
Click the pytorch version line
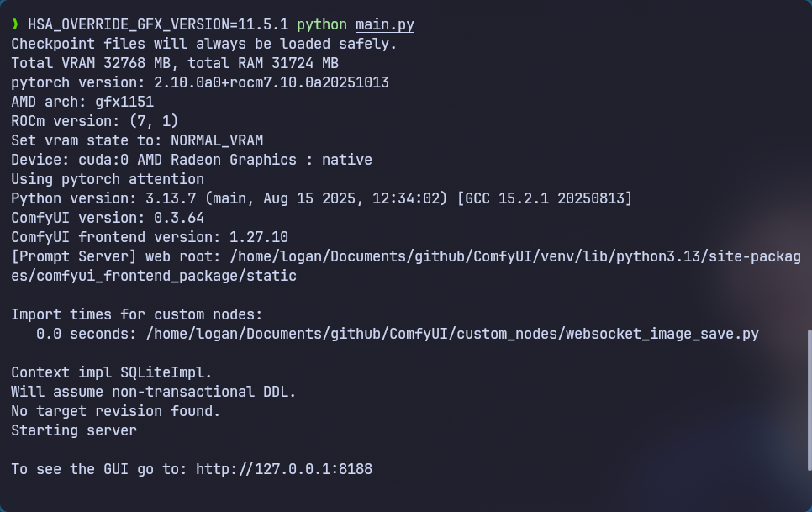(200, 82)
